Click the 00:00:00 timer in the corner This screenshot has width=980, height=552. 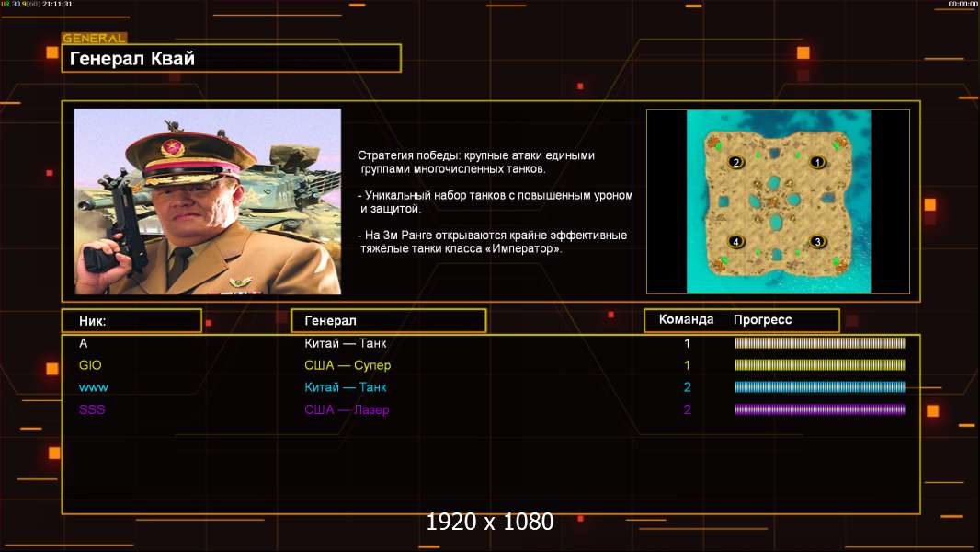pos(962,5)
